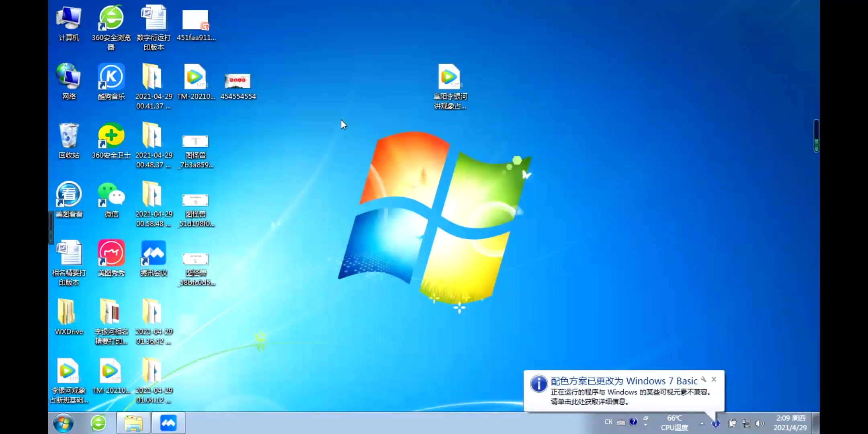Select the 451faa911 file icon

pyautogui.click(x=196, y=25)
